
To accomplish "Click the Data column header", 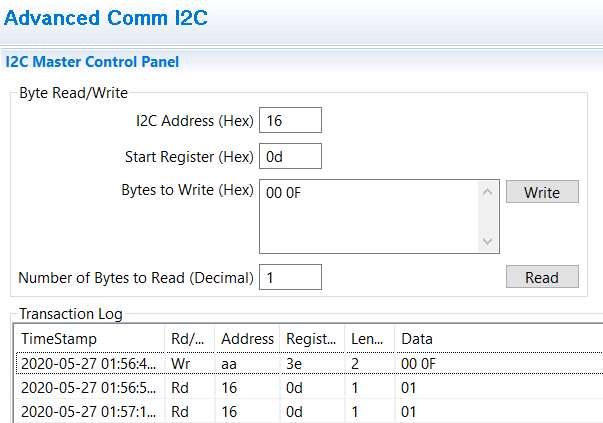I will point(499,339).
